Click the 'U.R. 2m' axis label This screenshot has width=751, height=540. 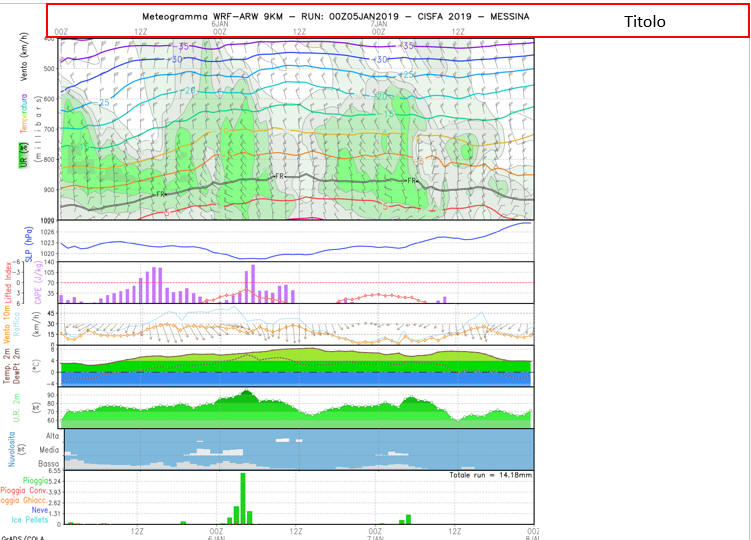16,408
